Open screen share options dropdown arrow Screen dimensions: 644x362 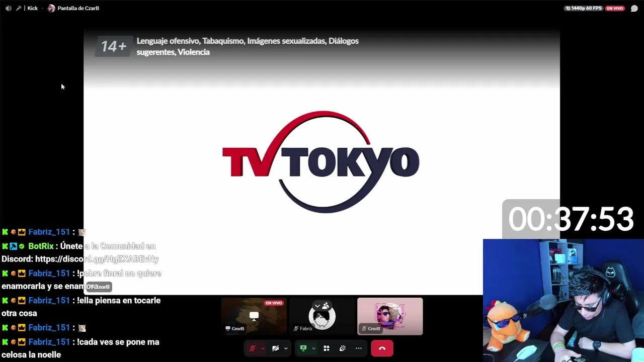313,348
